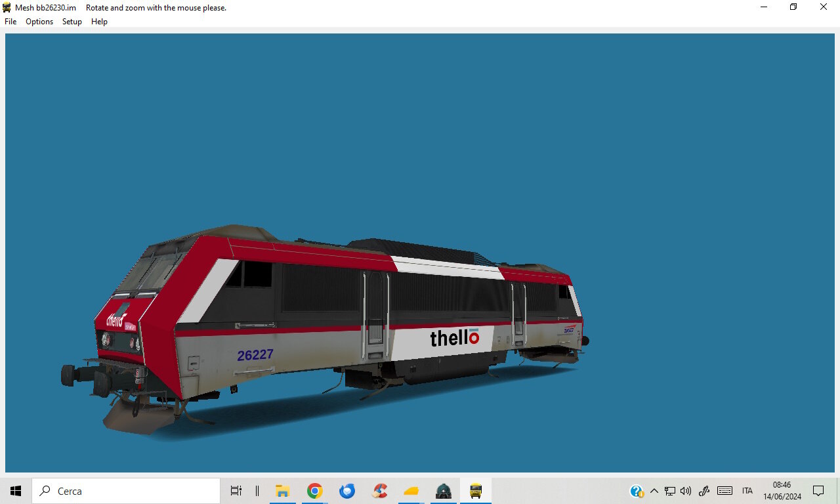Open the Windows Start menu

pyautogui.click(x=16, y=491)
